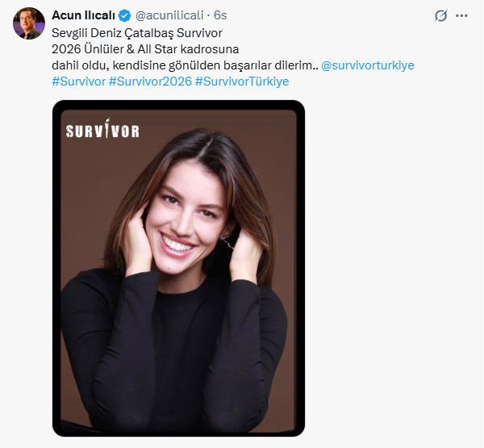Open Acun Ilıcalı's profile avatar
This screenshot has height=448, width=484.
point(28,23)
